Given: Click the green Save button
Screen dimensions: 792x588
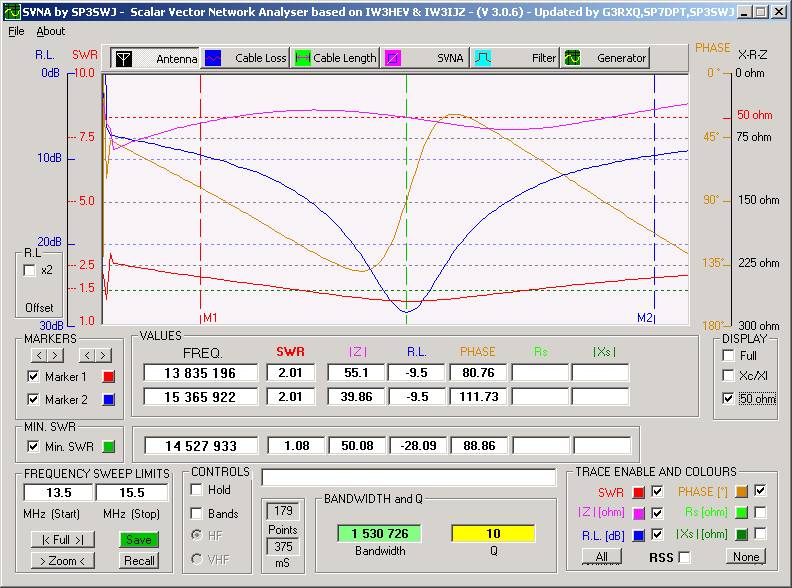Looking at the screenshot, I should click(139, 540).
